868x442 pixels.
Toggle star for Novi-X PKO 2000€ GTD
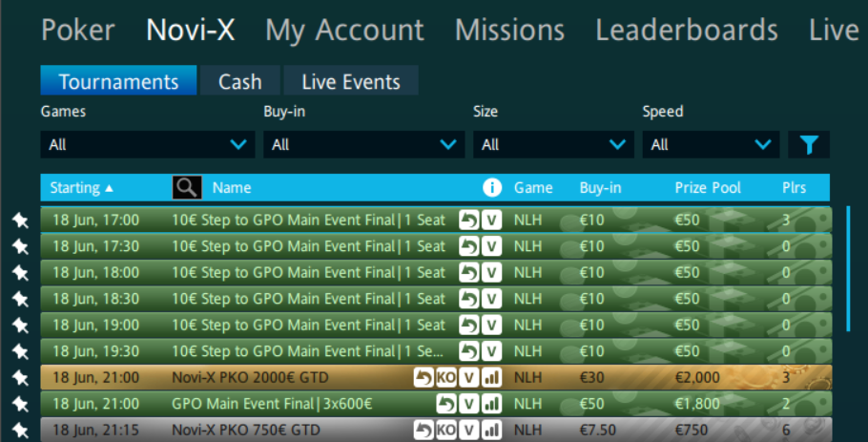[20, 378]
